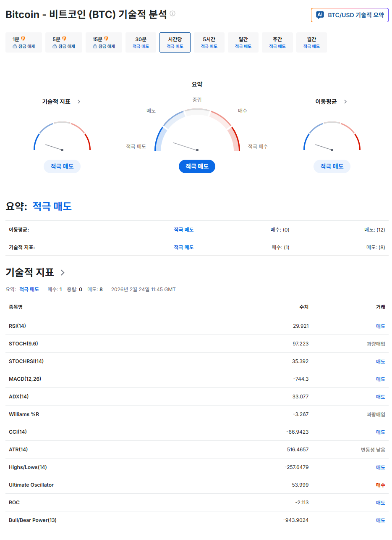Click the ADX(14) row name
Image resolution: width=392 pixels, height=540 pixels.
(x=19, y=397)
